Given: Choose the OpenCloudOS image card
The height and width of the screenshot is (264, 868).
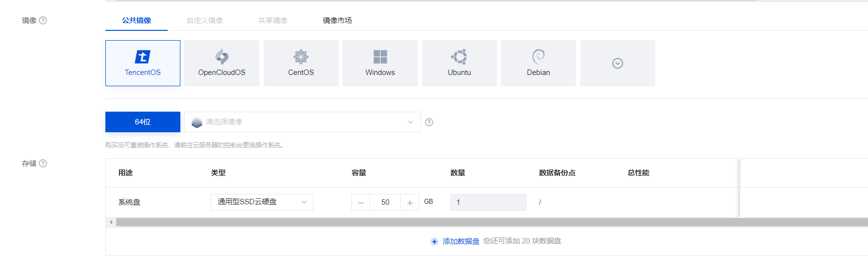Looking at the screenshot, I should click(222, 63).
